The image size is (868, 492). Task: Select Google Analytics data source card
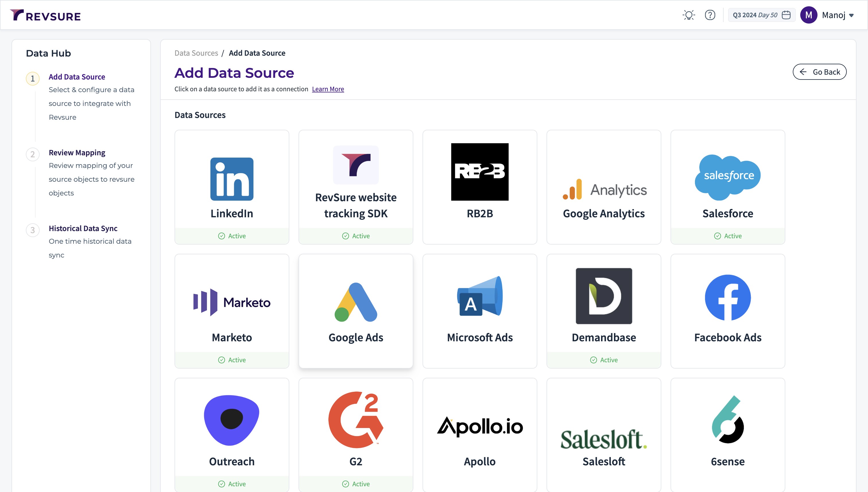tap(603, 187)
